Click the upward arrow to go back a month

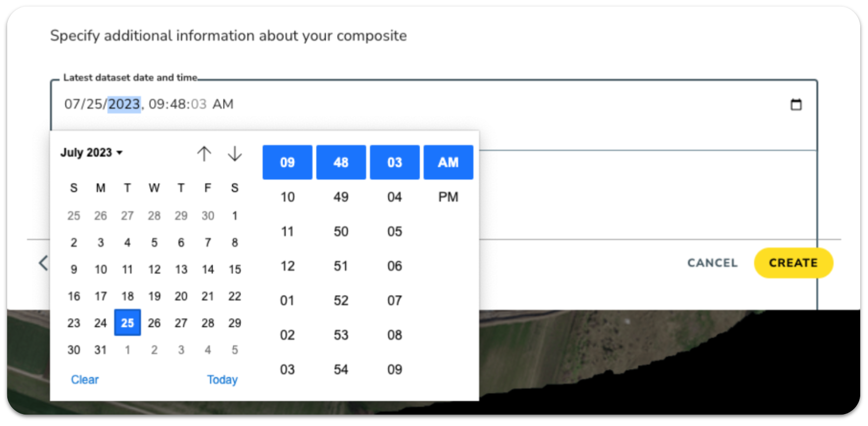(x=205, y=153)
